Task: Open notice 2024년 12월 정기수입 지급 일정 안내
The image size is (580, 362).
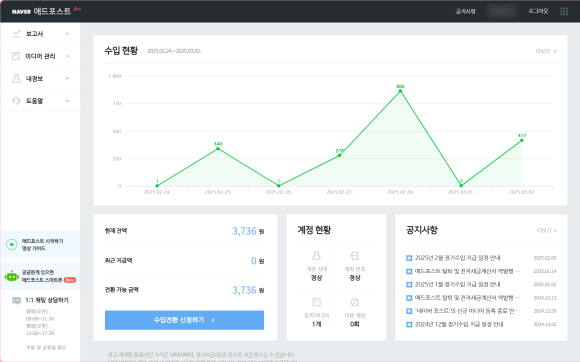Action: pyautogui.click(x=459, y=324)
